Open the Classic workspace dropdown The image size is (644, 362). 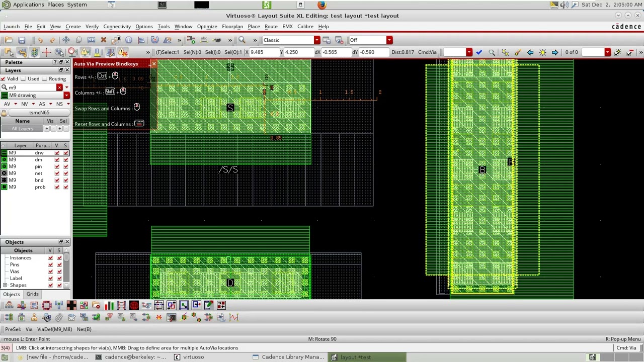(317, 40)
